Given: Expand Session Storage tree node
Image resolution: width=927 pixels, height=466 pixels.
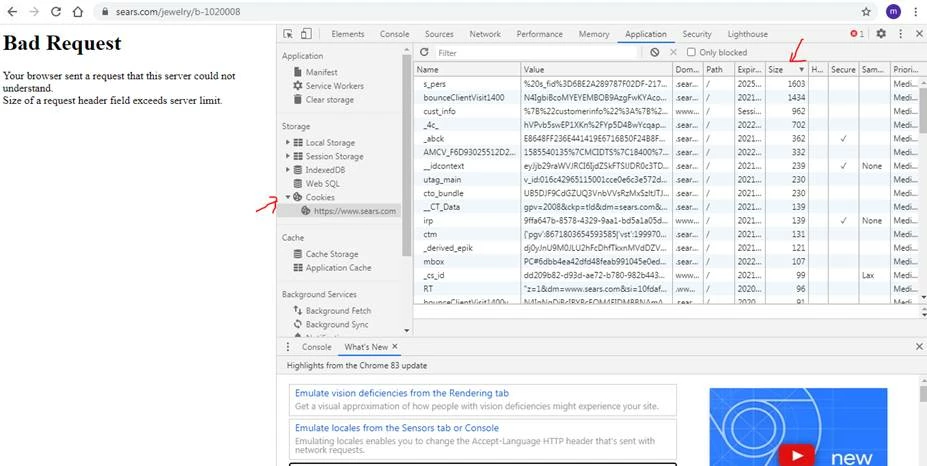Looking at the screenshot, I should pyautogui.click(x=288, y=156).
